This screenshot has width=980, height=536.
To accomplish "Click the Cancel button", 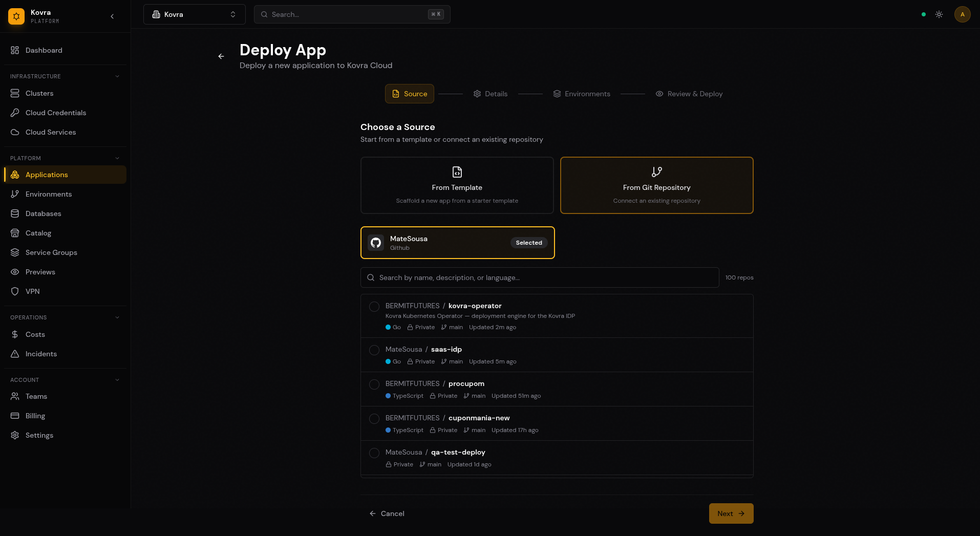I will [x=387, y=513].
